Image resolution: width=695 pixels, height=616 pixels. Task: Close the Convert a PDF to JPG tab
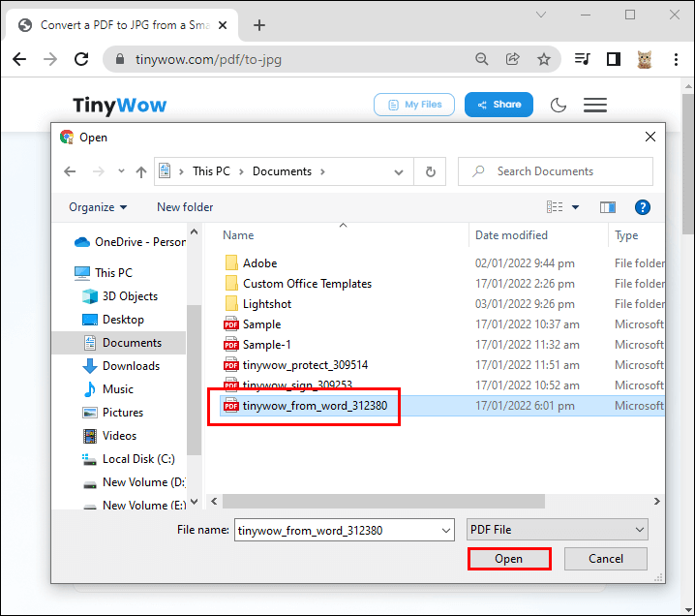pos(223,25)
